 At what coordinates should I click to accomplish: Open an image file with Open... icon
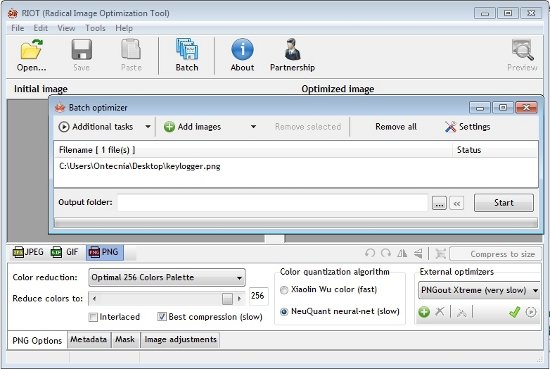click(31, 49)
